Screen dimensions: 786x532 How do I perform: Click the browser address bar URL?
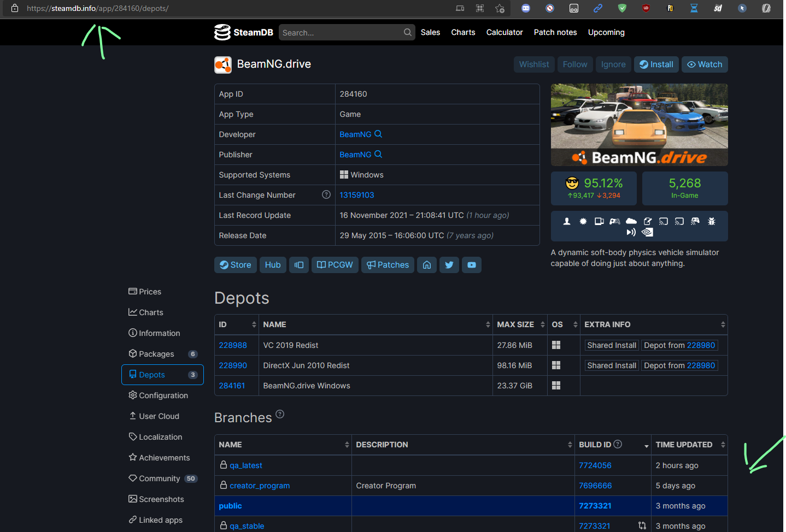[97, 8]
